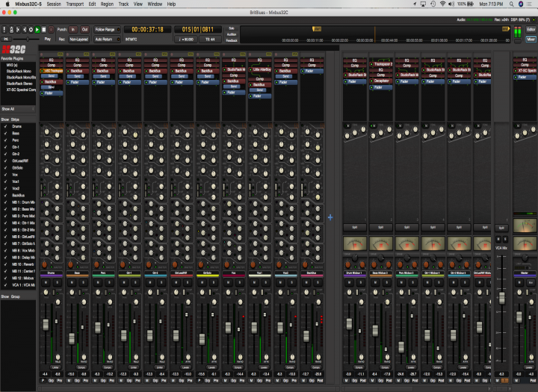Open Pre metering button on Bass strip
The image size is (538, 392).
coord(85,381)
